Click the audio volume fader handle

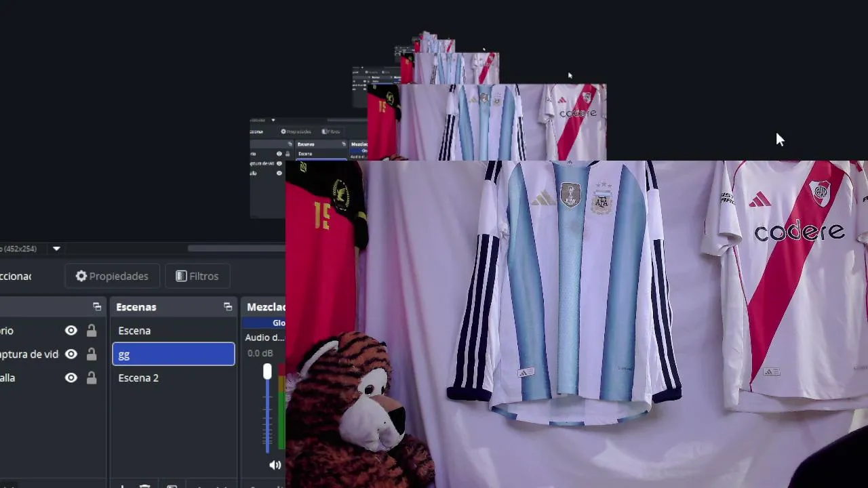tap(267, 371)
